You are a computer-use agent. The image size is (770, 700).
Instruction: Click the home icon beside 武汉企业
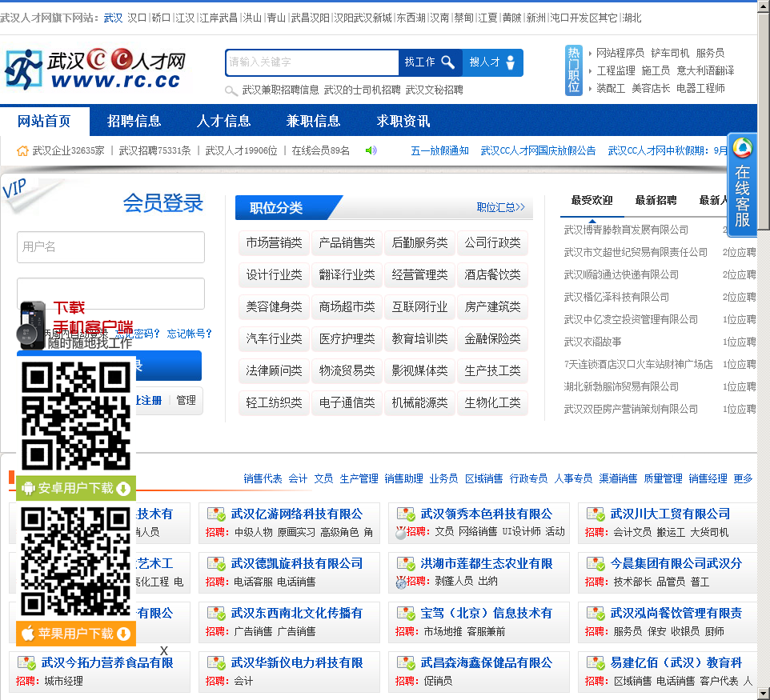(x=22, y=151)
